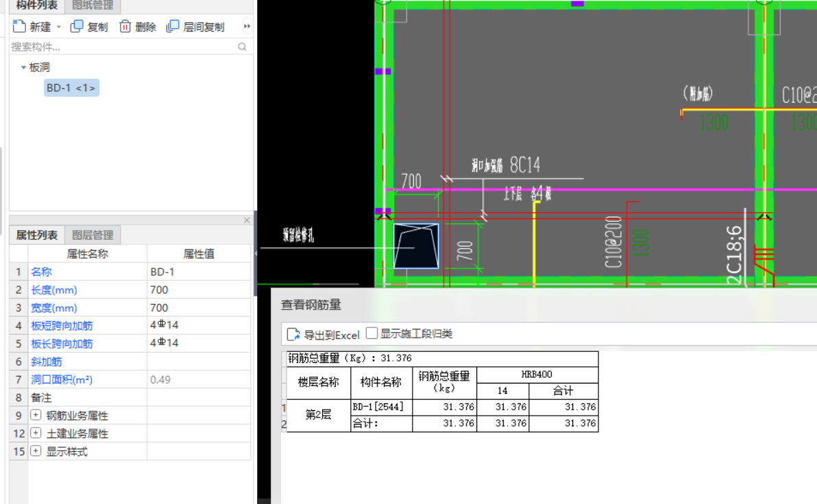Select the hole element in drawing

(x=416, y=246)
